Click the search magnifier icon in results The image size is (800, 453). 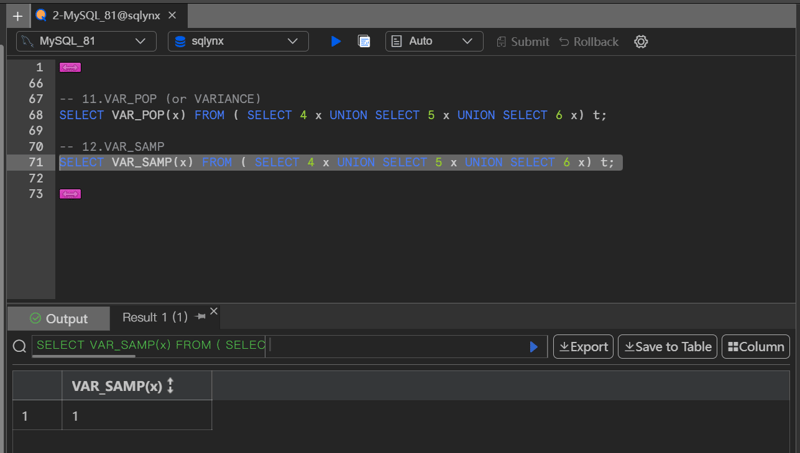(19, 347)
